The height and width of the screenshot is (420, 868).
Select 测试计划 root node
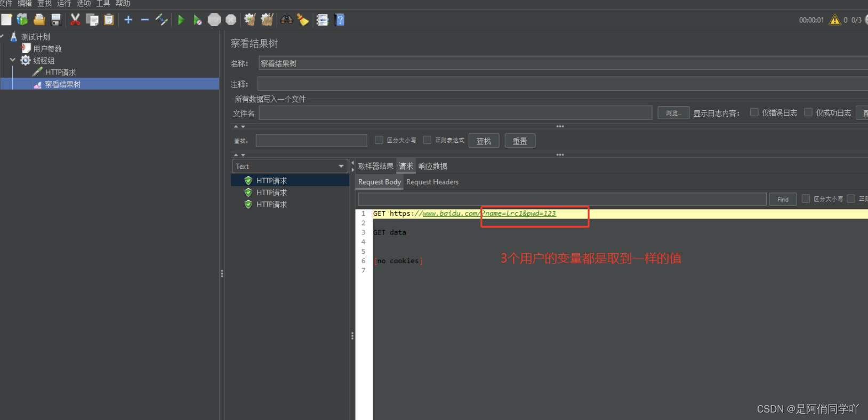pyautogui.click(x=35, y=37)
